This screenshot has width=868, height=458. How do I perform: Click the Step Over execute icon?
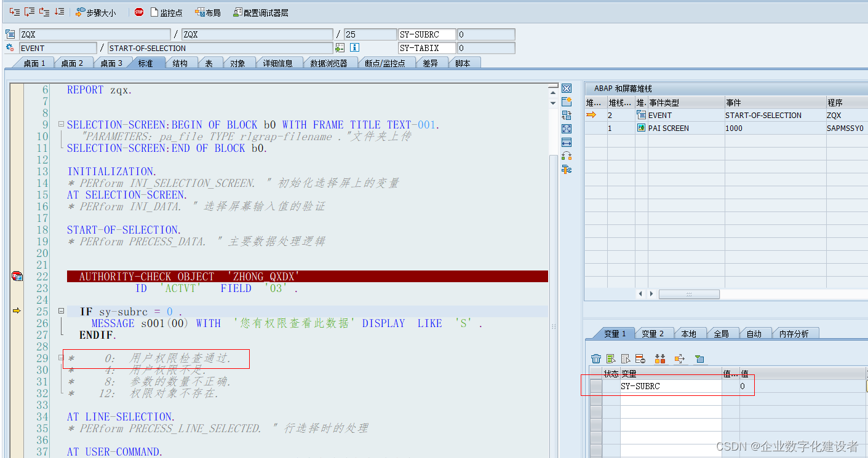(28, 11)
